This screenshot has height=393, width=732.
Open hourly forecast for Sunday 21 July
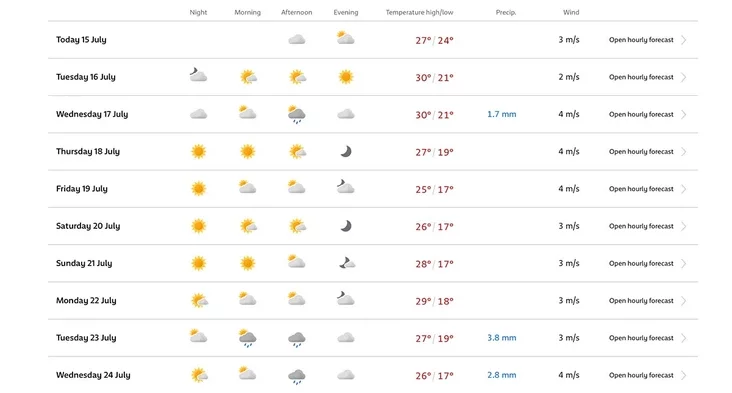coord(641,263)
